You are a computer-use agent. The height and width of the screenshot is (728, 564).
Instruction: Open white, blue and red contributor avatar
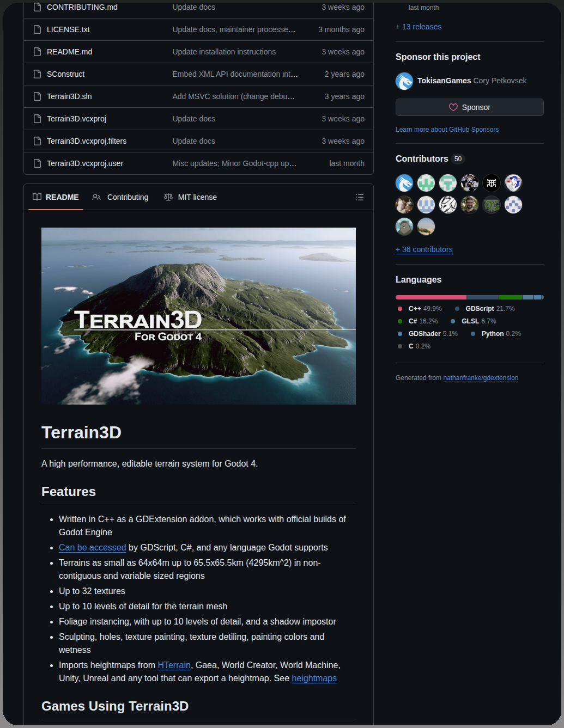(513, 183)
